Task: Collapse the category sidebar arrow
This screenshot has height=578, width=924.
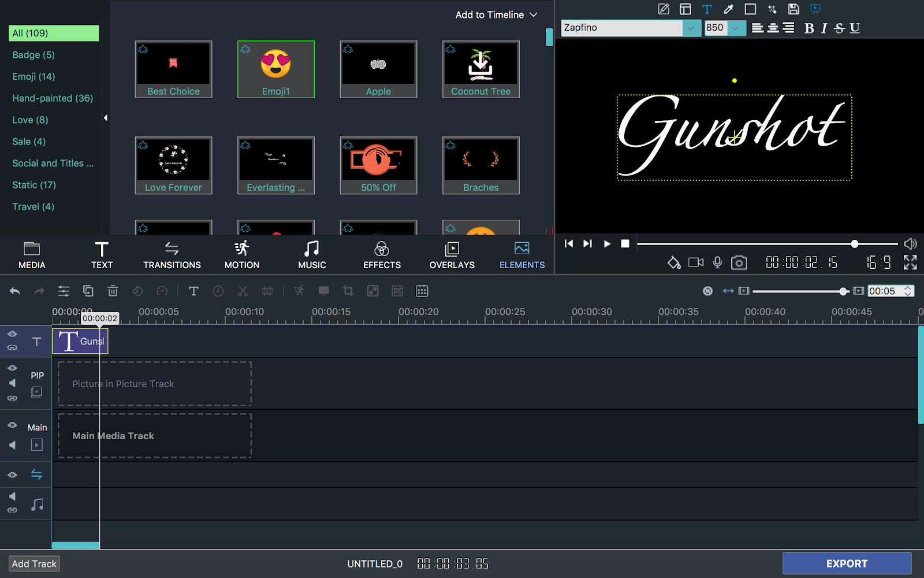Action: coord(106,118)
